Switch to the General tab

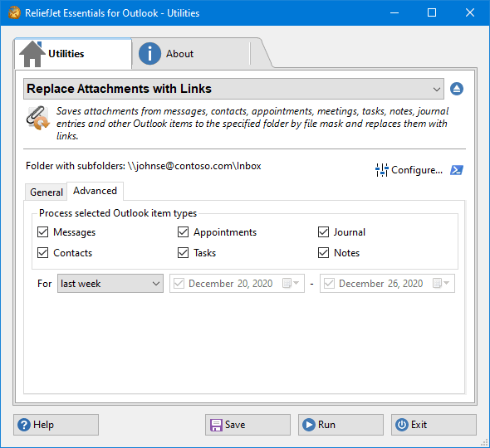pos(47,192)
